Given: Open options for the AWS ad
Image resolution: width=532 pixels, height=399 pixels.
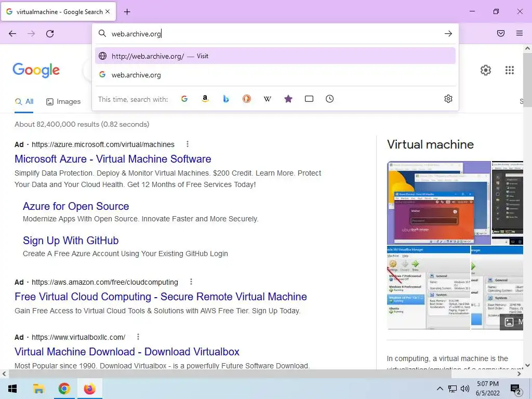Looking at the screenshot, I should pos(191,282).
